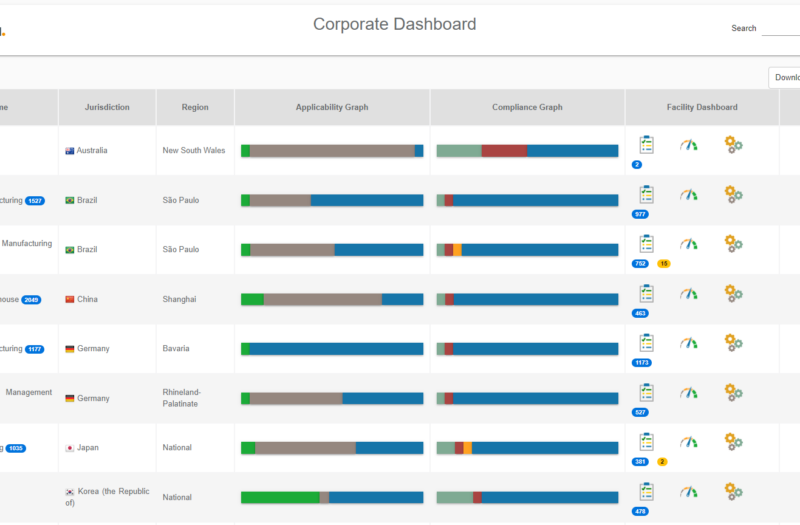Open gauge dashboard for Japan row

coord(689,442)
